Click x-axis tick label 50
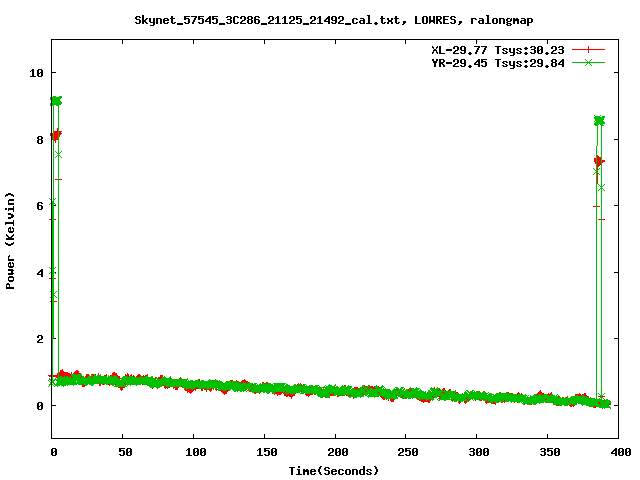This screenshot has width=640, height=480. [x=125, y=452]
